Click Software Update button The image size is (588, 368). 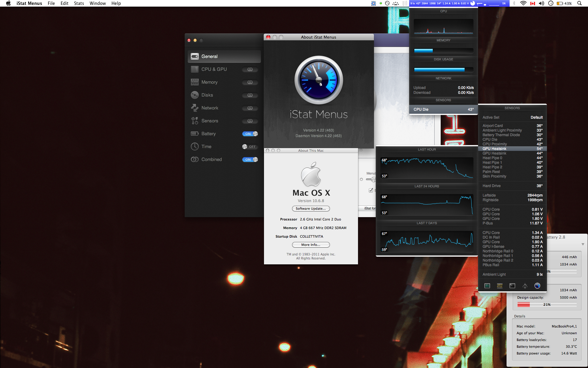coord(311,209)
